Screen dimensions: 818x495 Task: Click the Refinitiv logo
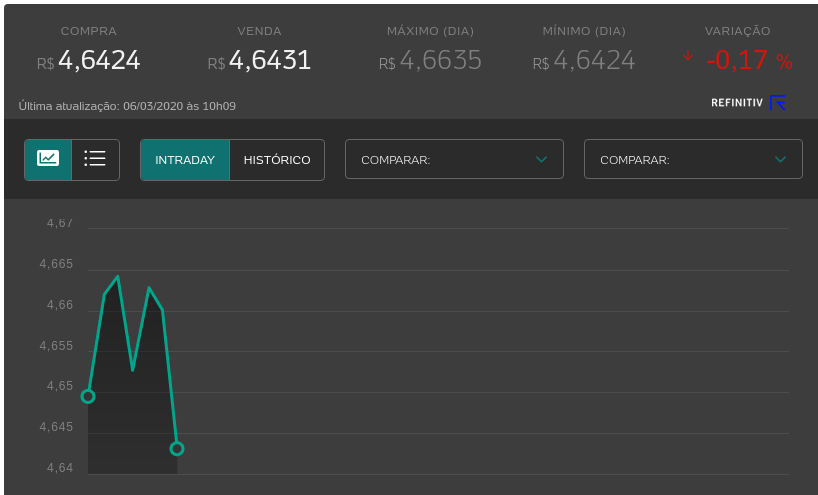click(748, 102)
